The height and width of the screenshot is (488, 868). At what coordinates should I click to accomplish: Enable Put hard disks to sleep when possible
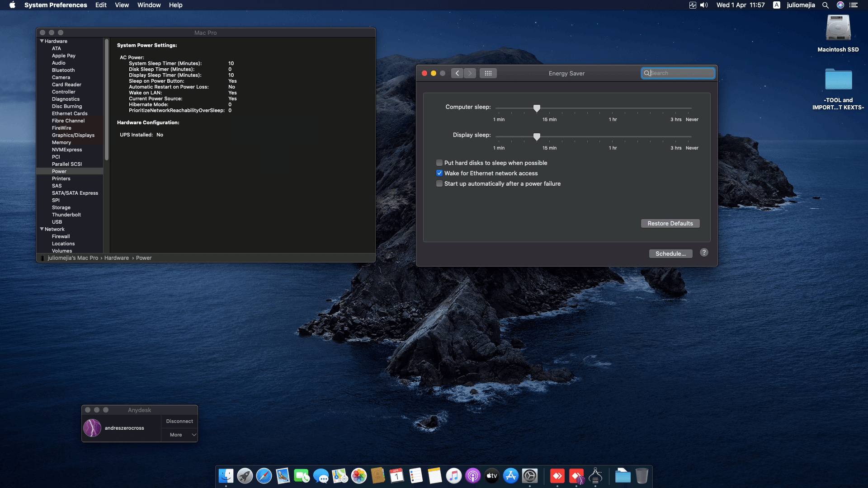pyautogui.click(x=439, y=163)
